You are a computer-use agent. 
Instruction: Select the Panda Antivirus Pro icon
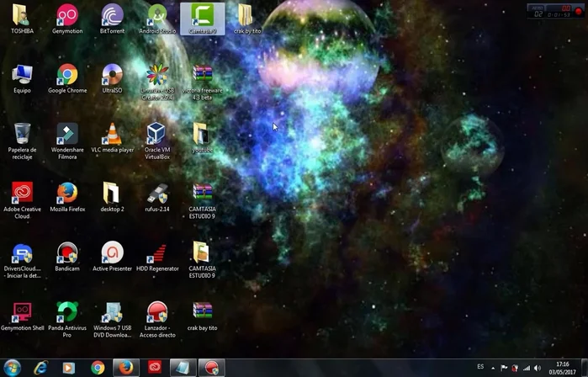tap(66, 313)
